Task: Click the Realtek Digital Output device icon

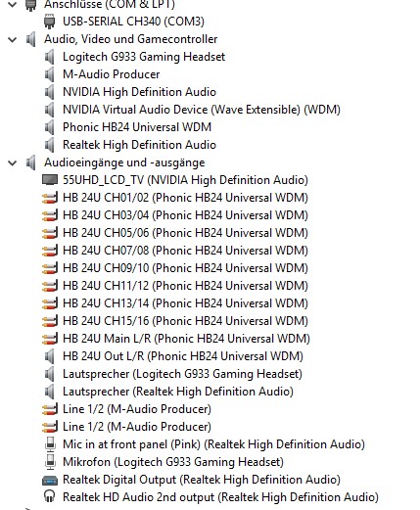Action: pos(50,480)
